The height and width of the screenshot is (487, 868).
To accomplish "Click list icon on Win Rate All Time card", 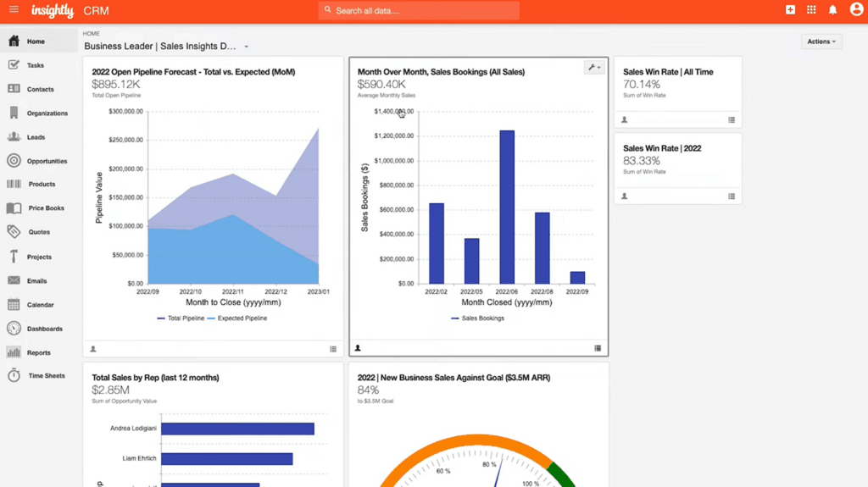I will (x=732, y=119).
